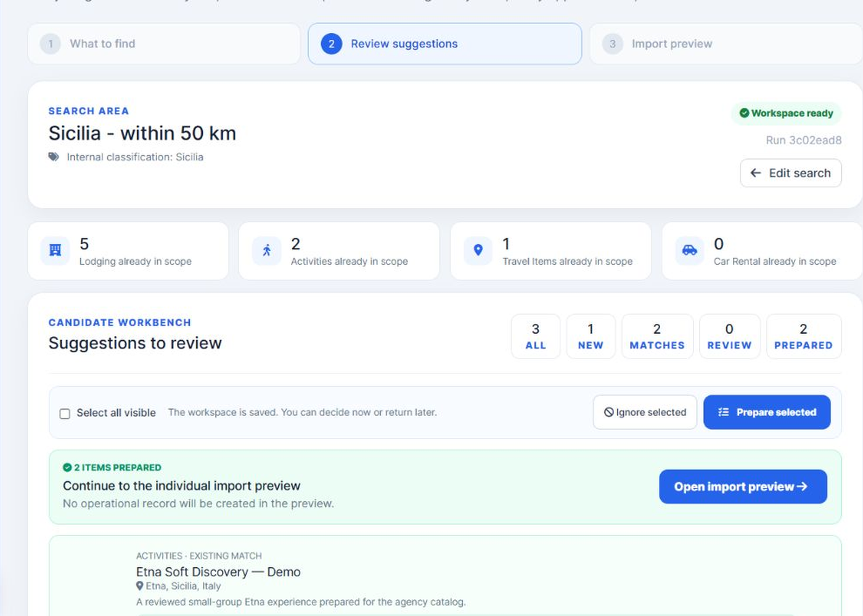Toggle the Select all visible checkbox

click(65, 413)
